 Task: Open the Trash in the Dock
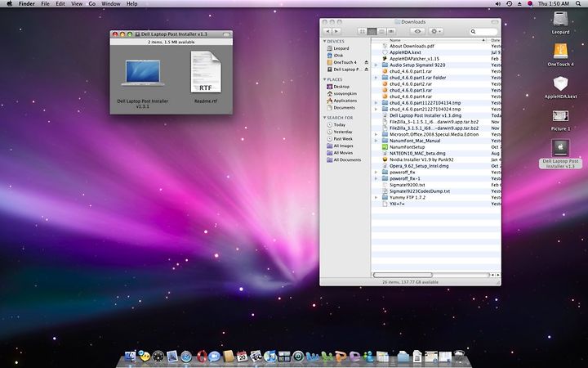pyautogui.click(x=459, y=357)
